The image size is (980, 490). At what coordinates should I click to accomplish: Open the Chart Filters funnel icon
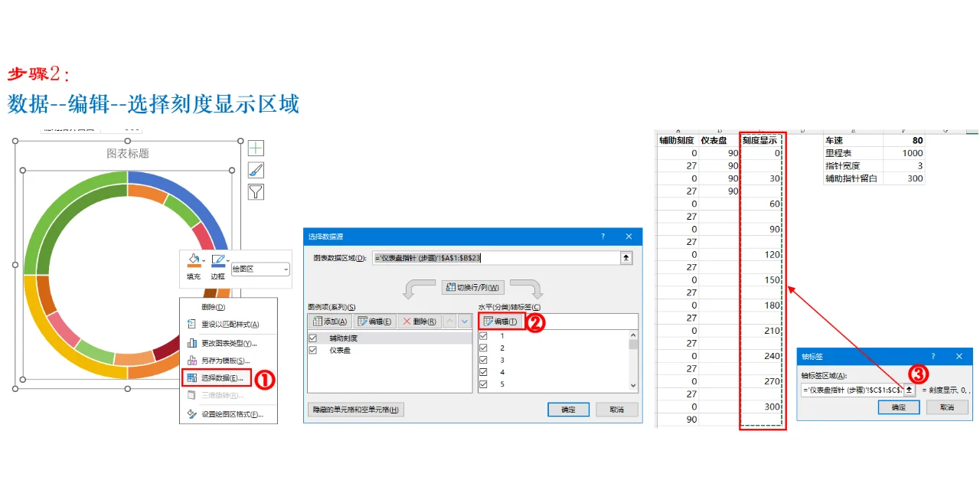click(255, 192)
